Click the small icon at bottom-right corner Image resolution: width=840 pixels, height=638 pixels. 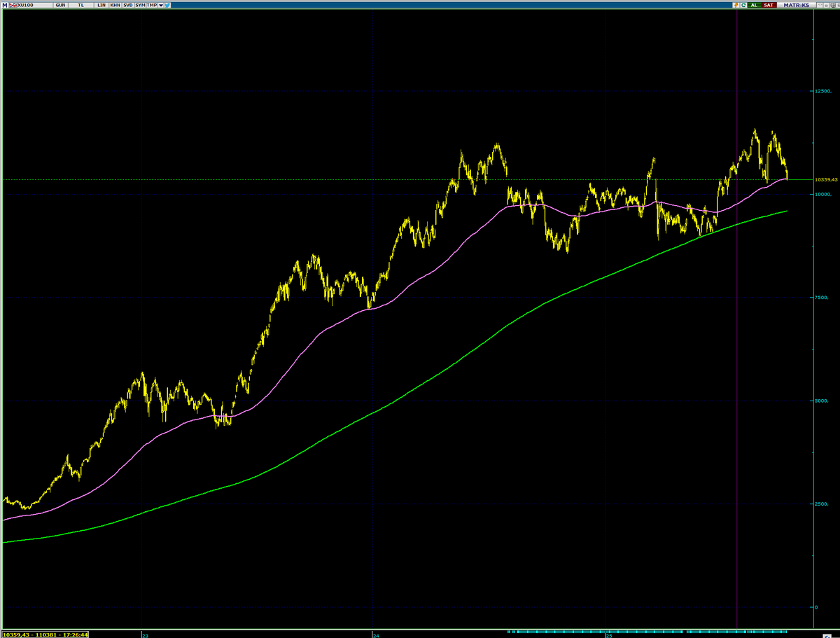coord(827,636)
